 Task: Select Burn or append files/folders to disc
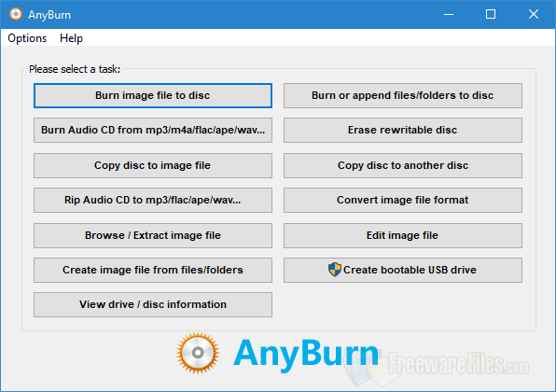[402, 95]
